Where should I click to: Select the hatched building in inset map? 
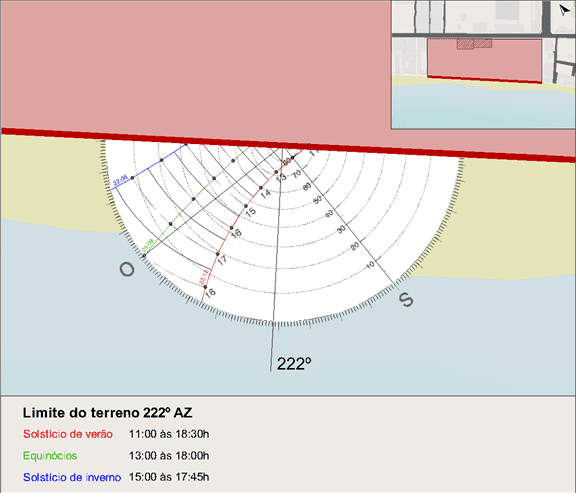(474, 44)
